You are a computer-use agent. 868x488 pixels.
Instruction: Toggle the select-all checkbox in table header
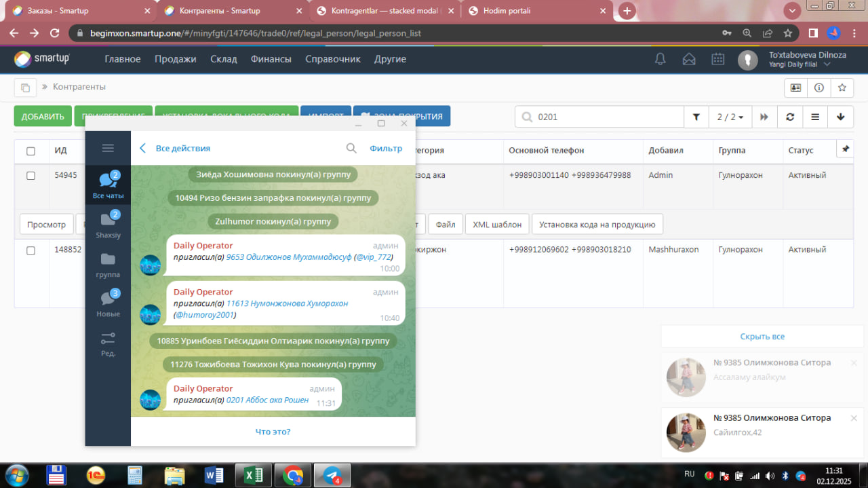pos(31,151)
